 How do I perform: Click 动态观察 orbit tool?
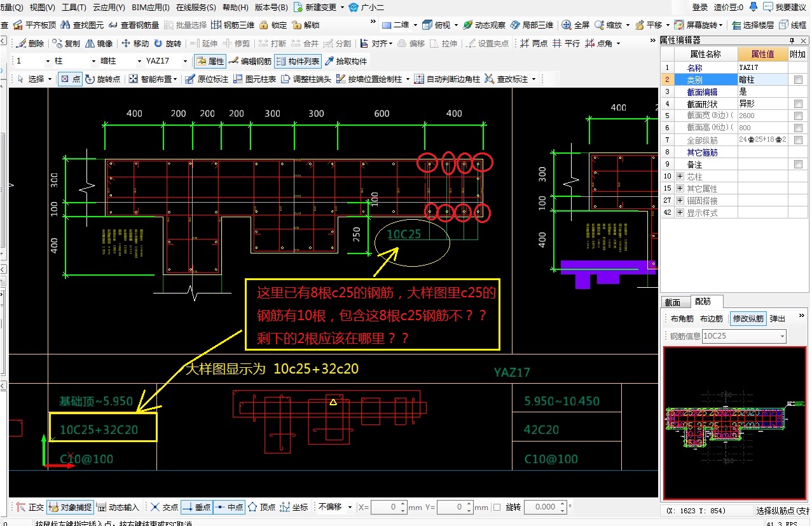pos(484,25)
